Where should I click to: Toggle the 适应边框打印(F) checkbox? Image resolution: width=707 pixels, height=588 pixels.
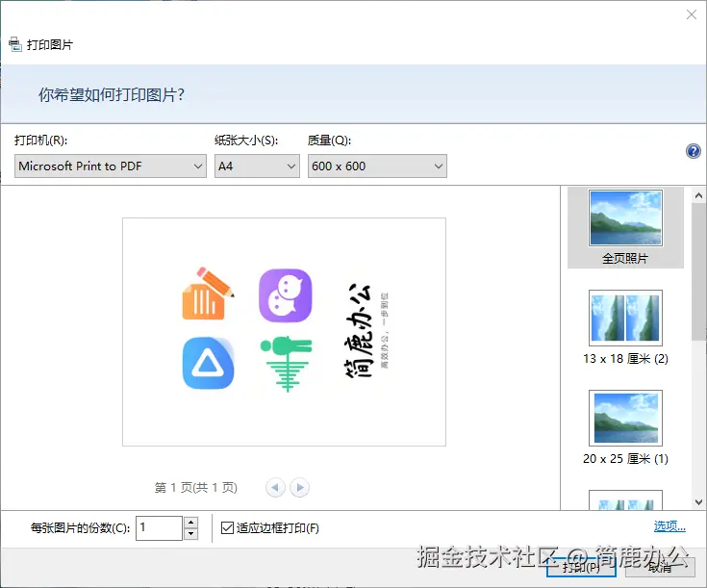pyautogui.click(x=227, y=527)
